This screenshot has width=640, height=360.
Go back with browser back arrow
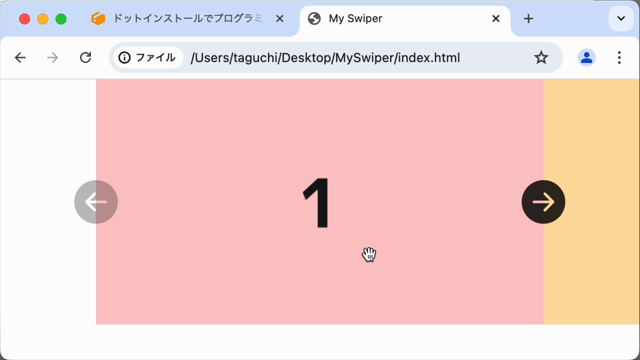(x=20, y=58)
